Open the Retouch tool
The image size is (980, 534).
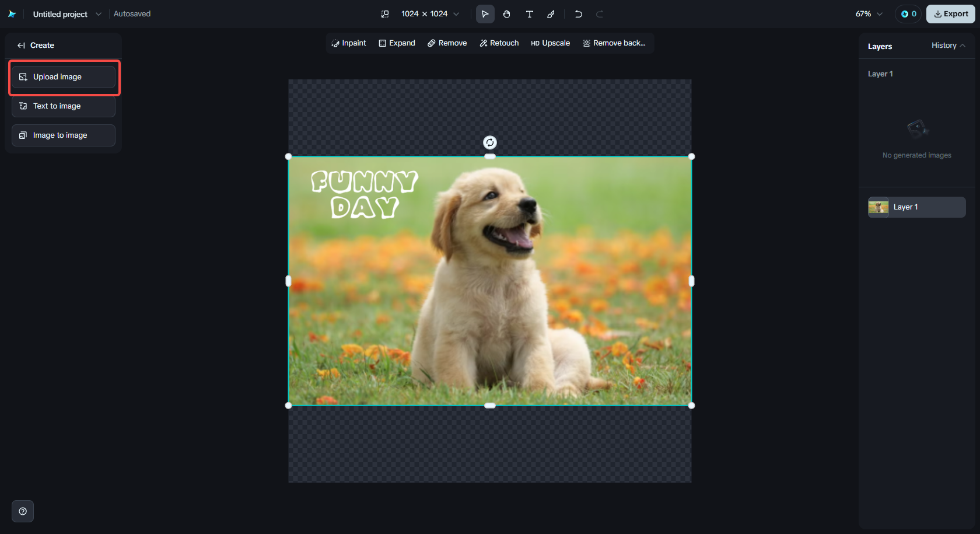click(x=499, y=43)
